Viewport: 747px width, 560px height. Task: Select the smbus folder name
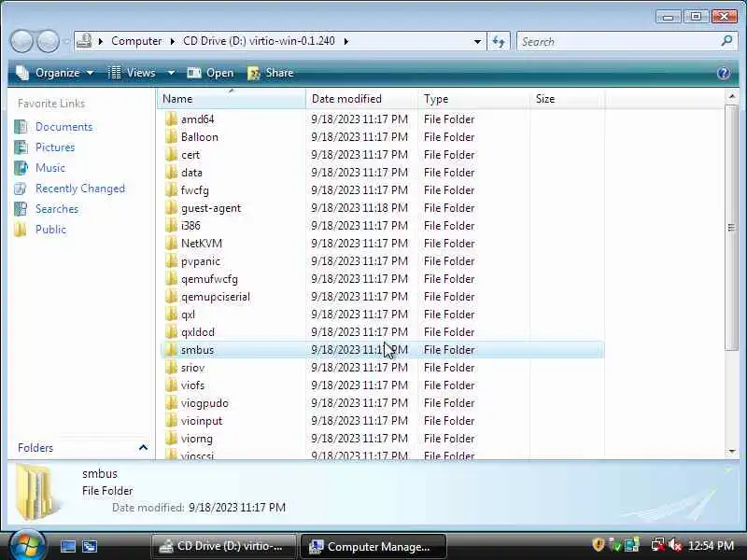click(x=197, y=349)
